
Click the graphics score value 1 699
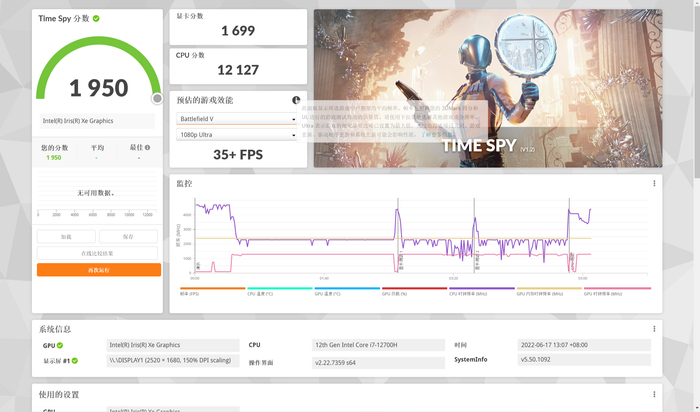click(238, 31)
